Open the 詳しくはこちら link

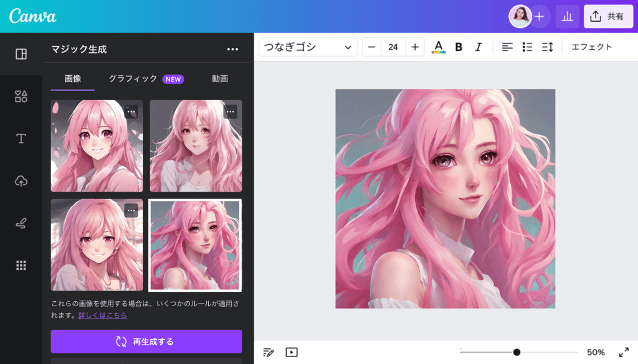pyautogui.click(x=103, y=315)
